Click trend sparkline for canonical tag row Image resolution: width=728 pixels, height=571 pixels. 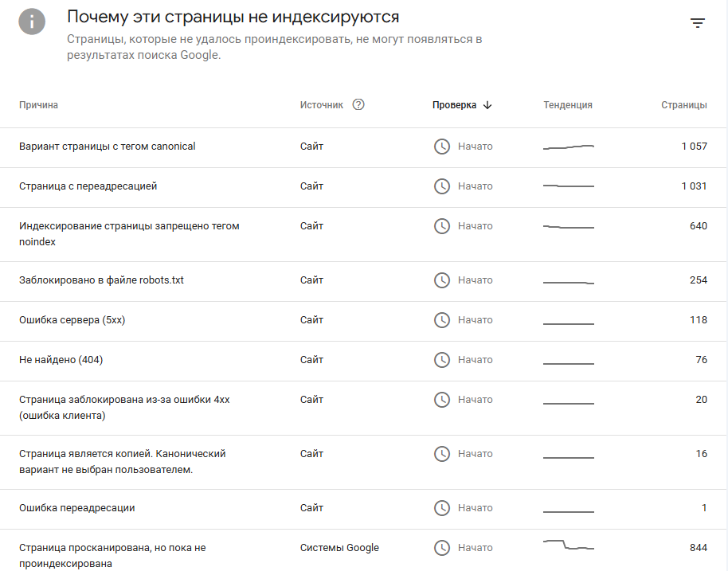569,147
